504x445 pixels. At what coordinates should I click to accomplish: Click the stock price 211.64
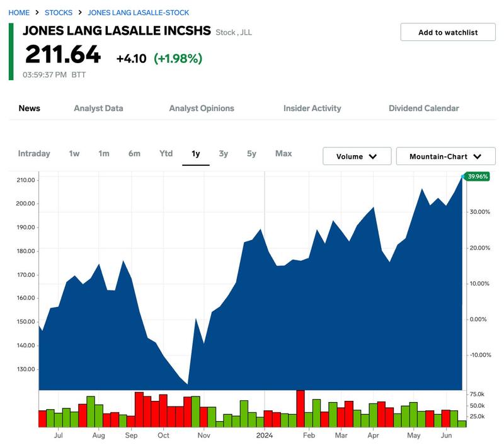(x=63, y=54)
